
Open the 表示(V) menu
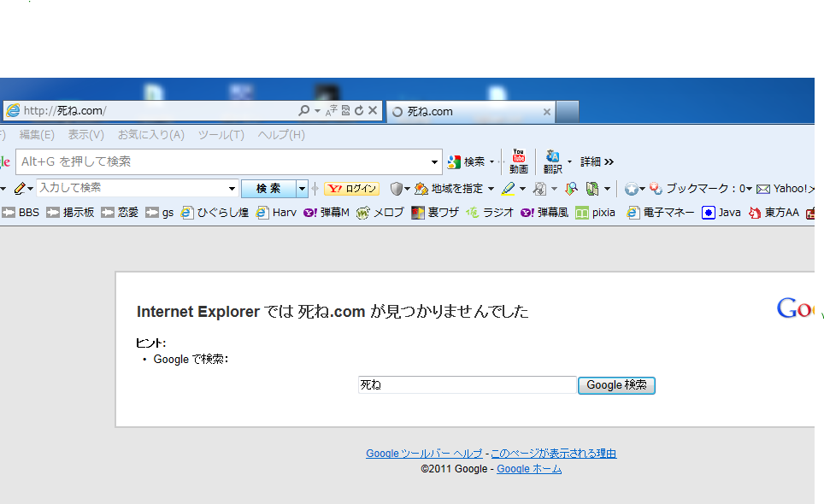85,135
